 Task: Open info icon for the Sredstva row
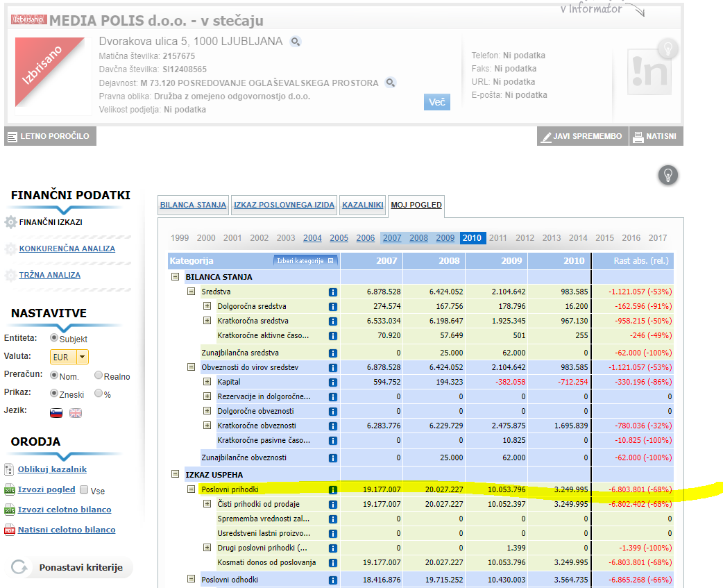click(x=332, y=292)
